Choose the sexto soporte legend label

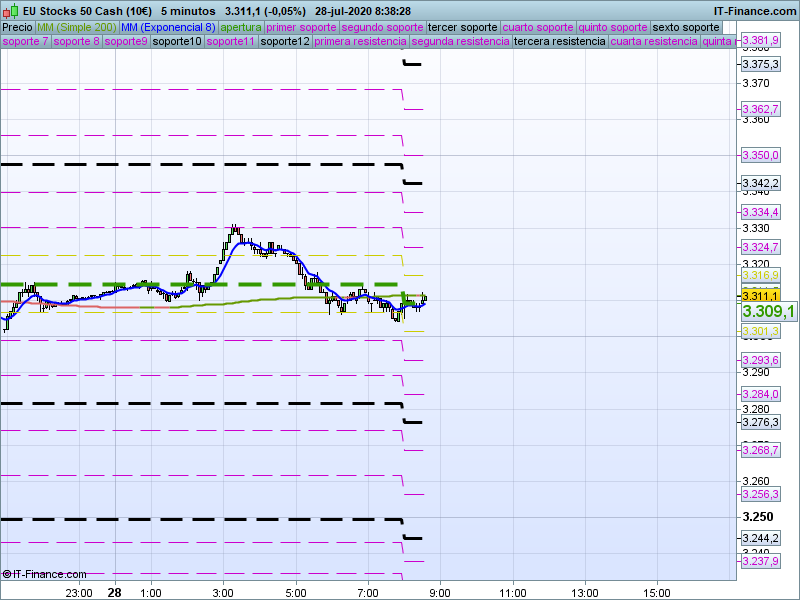click(685, 27)
